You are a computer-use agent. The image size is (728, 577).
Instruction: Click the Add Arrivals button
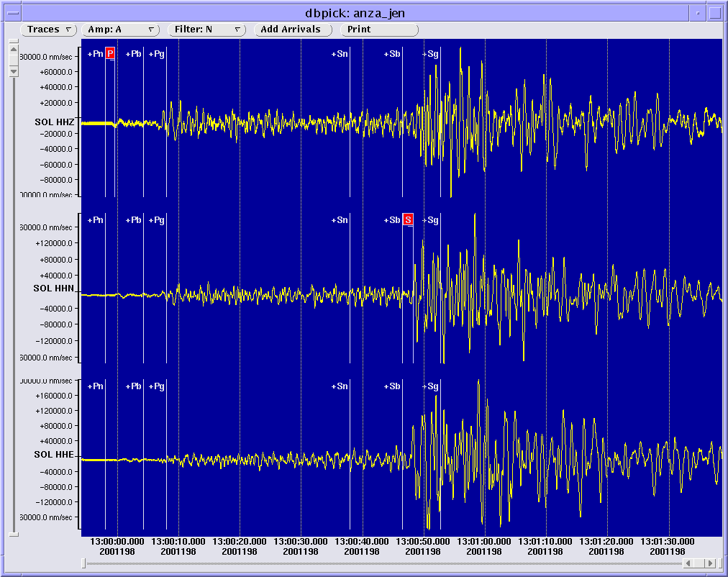tap(293, 29)
